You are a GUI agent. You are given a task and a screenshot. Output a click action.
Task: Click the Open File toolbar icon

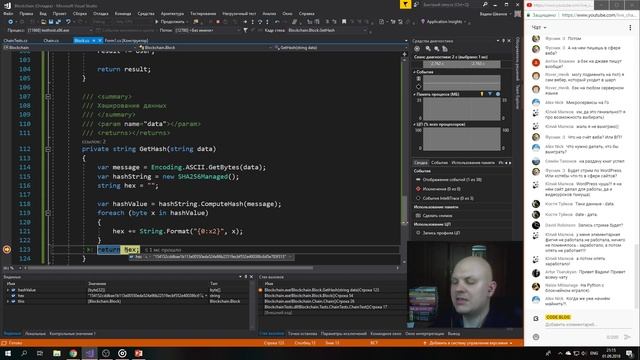coord(43,22)
